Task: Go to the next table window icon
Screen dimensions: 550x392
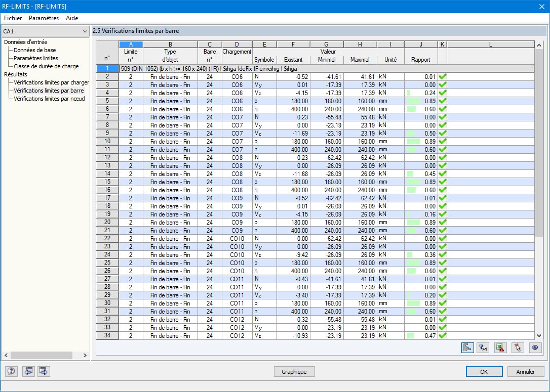Action: coord(44,371)
